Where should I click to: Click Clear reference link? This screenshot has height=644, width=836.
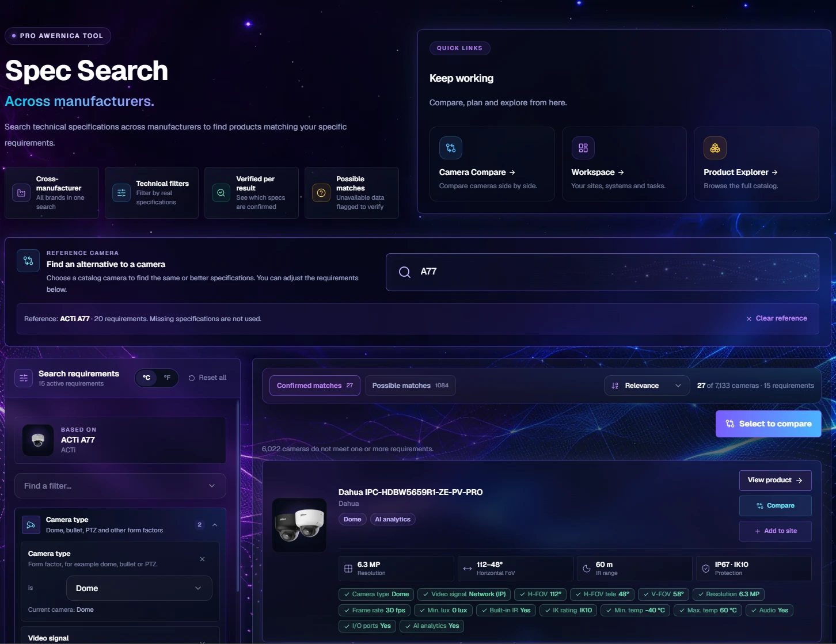click(x=777, y=318)
